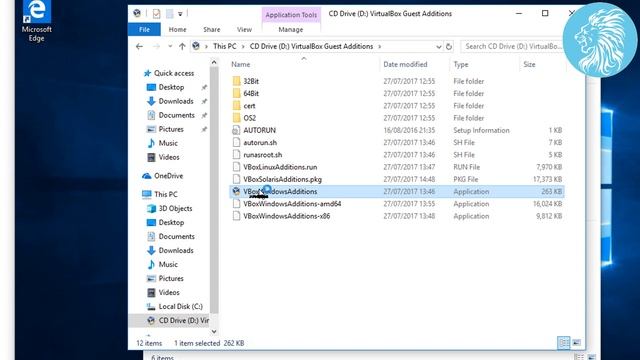Expand the address bar history dropdown
Screen dimensions: 640x360
(439, 47)
